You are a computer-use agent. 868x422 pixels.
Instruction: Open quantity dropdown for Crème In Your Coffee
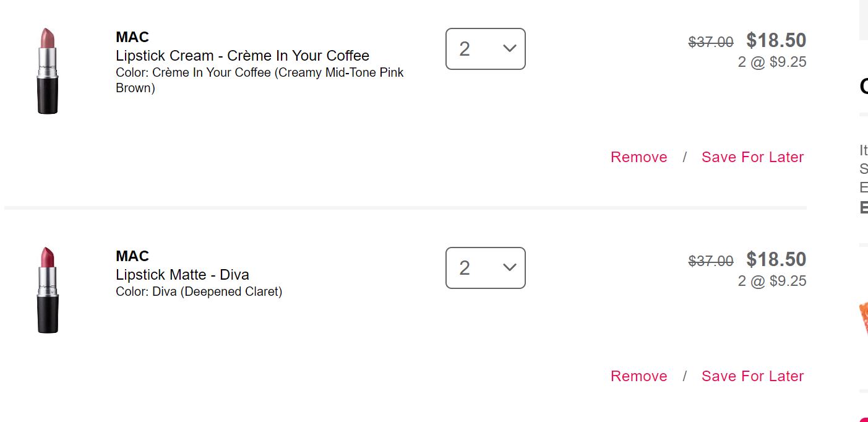click(486, 49)
